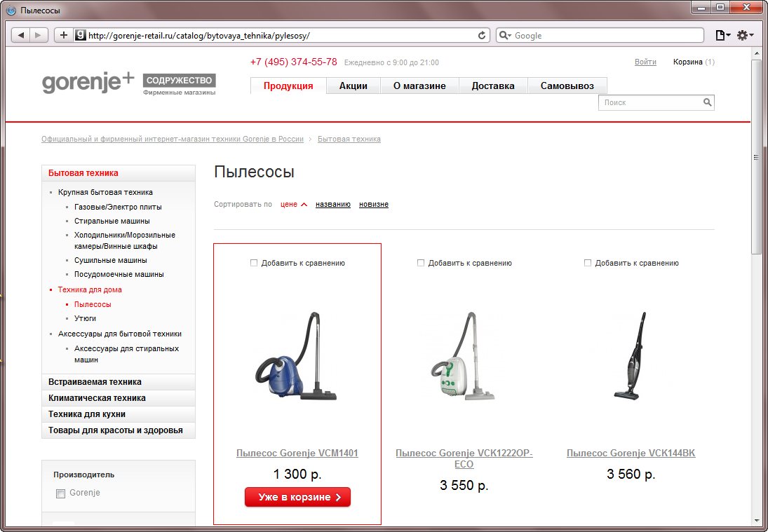Go back with the browser back arrow
Screen dimensions: 768x532
[20, 35]
